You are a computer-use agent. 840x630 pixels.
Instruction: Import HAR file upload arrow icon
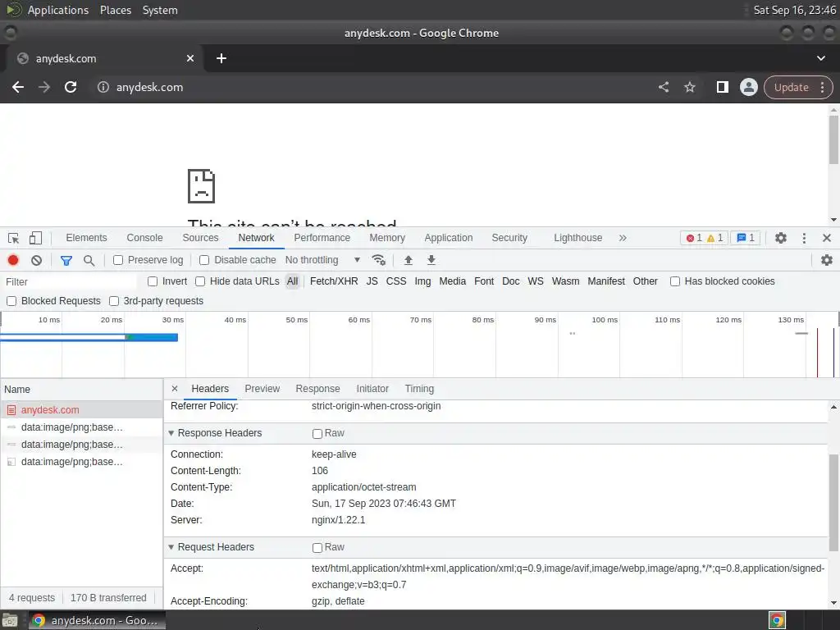coord(409,260)
